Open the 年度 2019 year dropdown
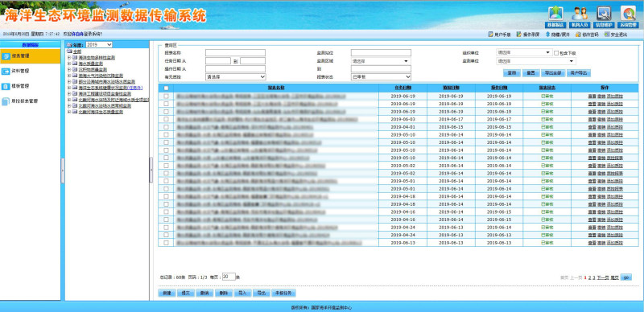Screen dimensions: 644x312 (99, 44)
